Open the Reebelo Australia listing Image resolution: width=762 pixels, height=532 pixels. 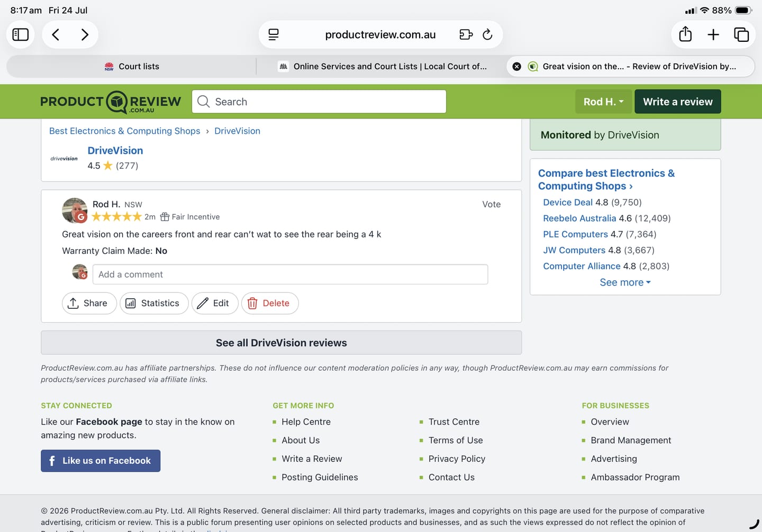579,218
